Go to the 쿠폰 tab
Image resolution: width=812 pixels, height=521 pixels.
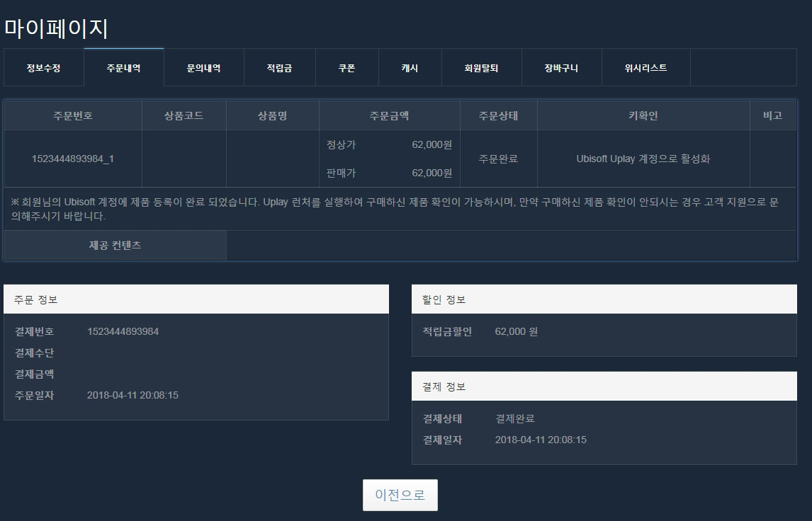(x=346, y=68)
